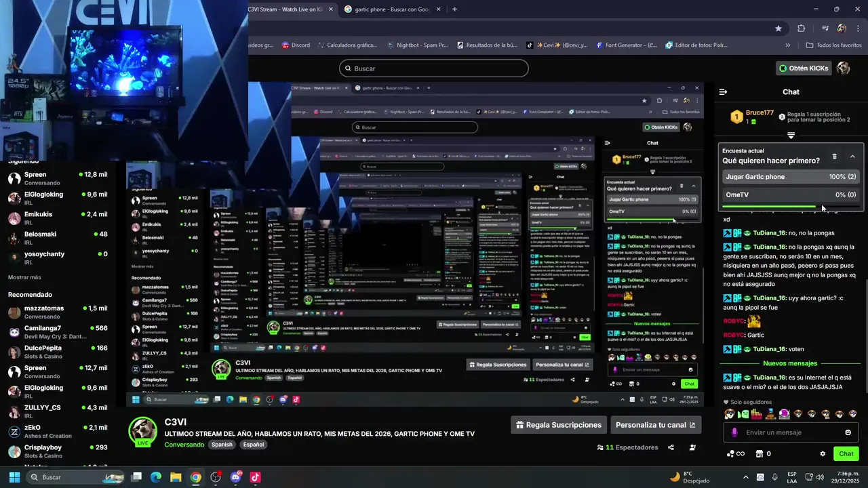Viewport: 868px width, 488px height.
Task: Open Calculadora gráfica bookmark
Action: click(x=346, y=45)
